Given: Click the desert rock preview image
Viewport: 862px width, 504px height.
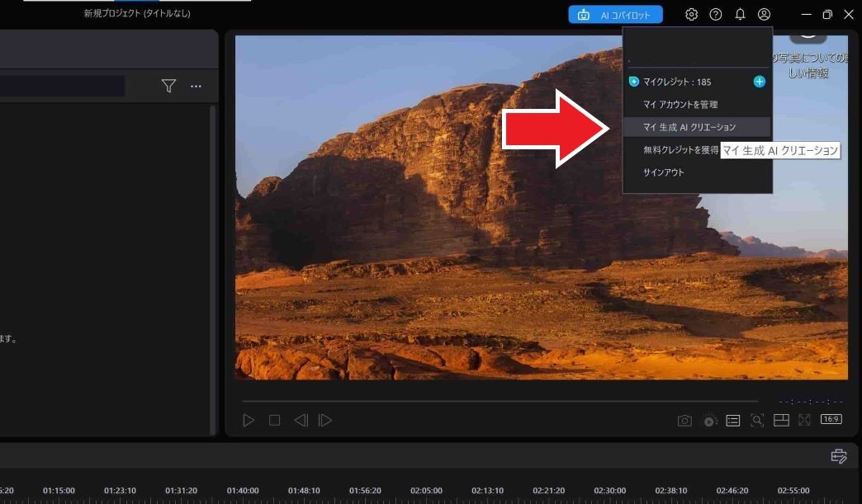Looking at the screenshot, I should (x=542, y=208).
